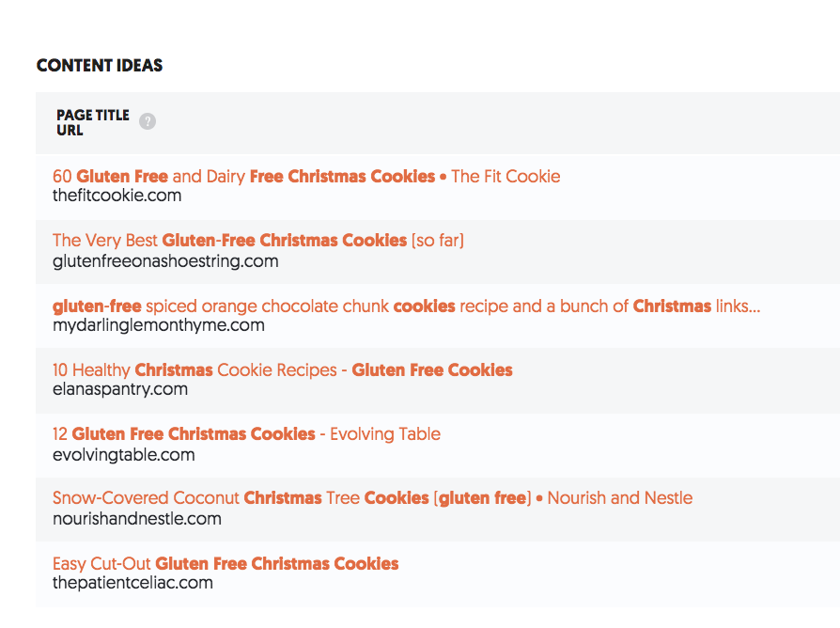Open The Very Best Gluten-Free Christmas Cookies link
840x628 pixels.
pyautogui.click(x=257, y=241)
